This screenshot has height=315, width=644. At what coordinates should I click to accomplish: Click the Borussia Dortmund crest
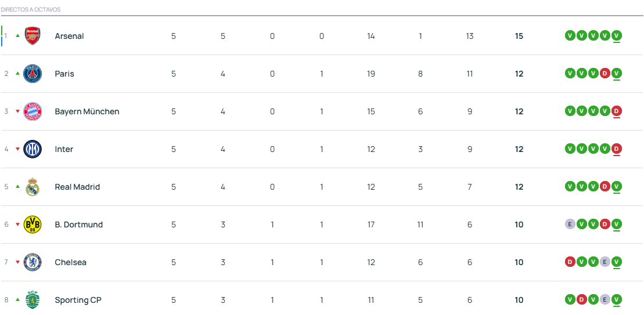(33, 225)
